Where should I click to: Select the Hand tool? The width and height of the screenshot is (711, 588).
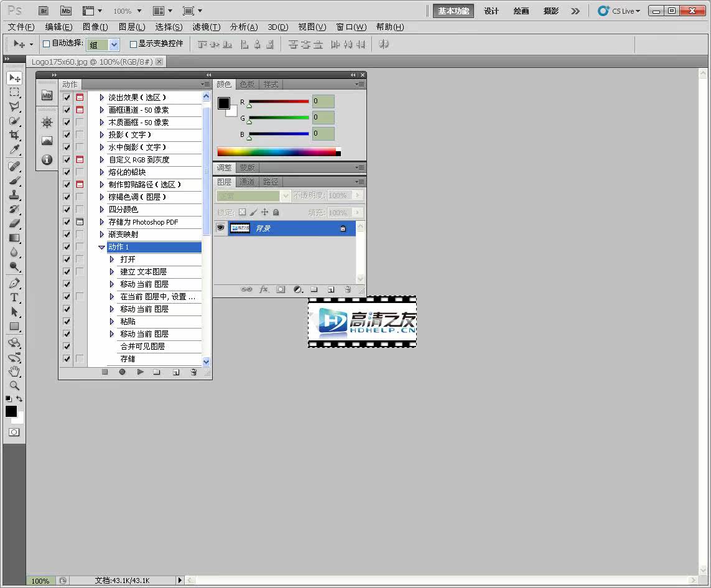pos(14,371)
